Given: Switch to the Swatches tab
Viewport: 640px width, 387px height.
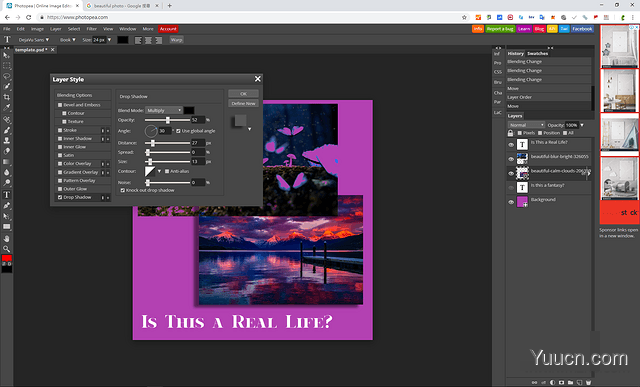Looking at the screenshot, I should tap(537, 53).
